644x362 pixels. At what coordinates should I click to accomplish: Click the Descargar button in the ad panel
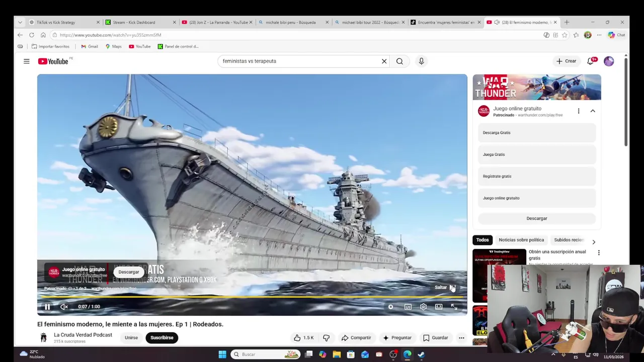[x=537, y=219]
